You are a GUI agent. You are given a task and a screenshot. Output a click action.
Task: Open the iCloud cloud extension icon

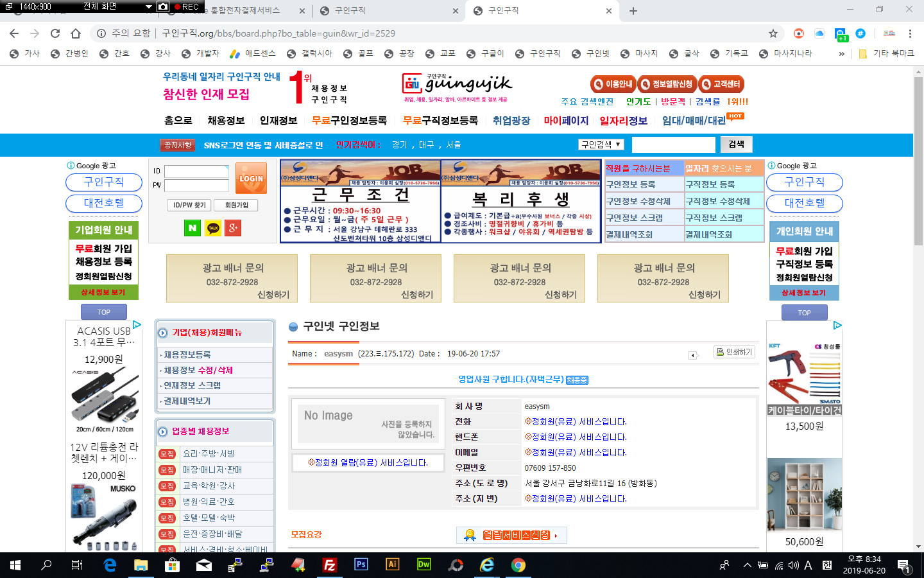pos(819,33)
